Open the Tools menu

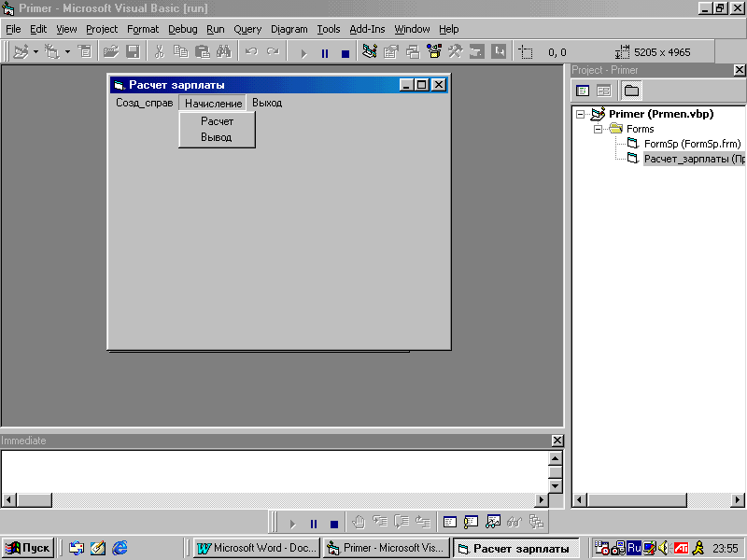[329, 30]
